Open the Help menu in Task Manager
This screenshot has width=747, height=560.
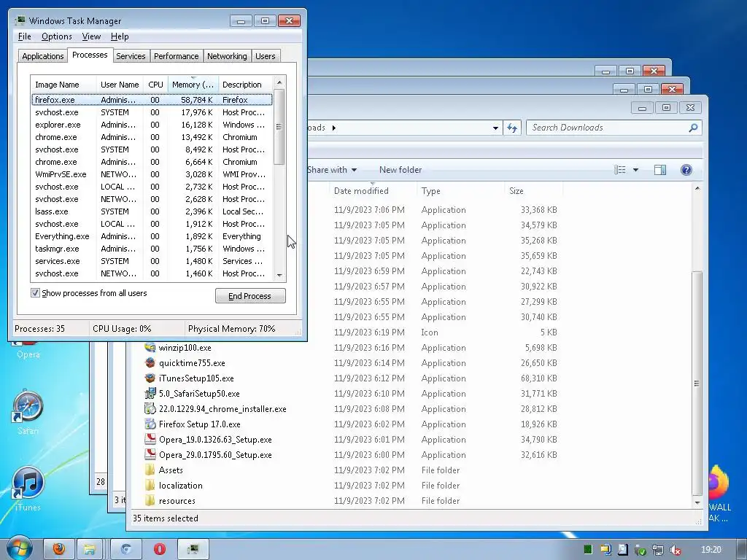120,36
